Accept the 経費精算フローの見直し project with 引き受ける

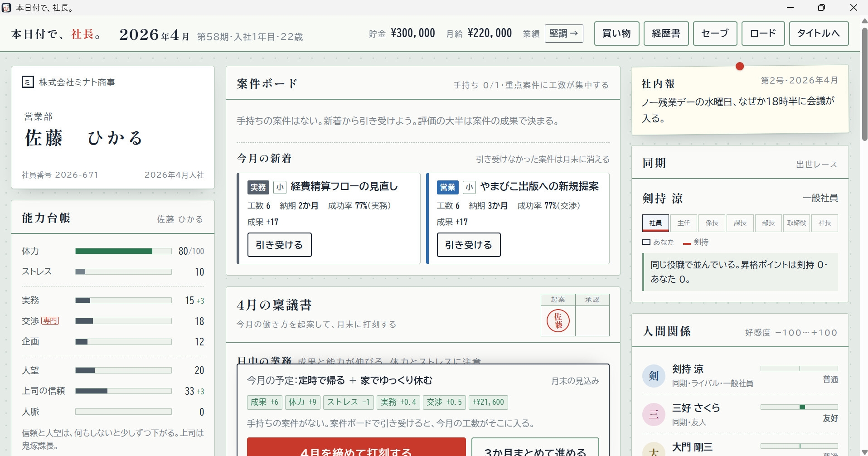(x=279, y=245)
